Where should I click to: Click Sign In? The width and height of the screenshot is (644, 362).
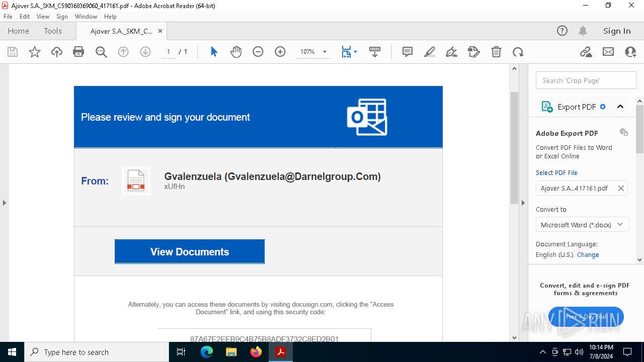point(617,31)
